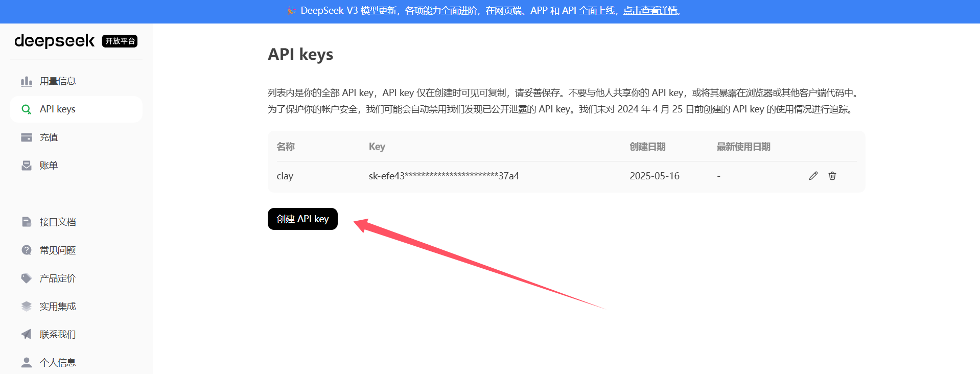Click the API keys page heading
The height and width of the screenshot is (374, 980).
pos(300,54)
